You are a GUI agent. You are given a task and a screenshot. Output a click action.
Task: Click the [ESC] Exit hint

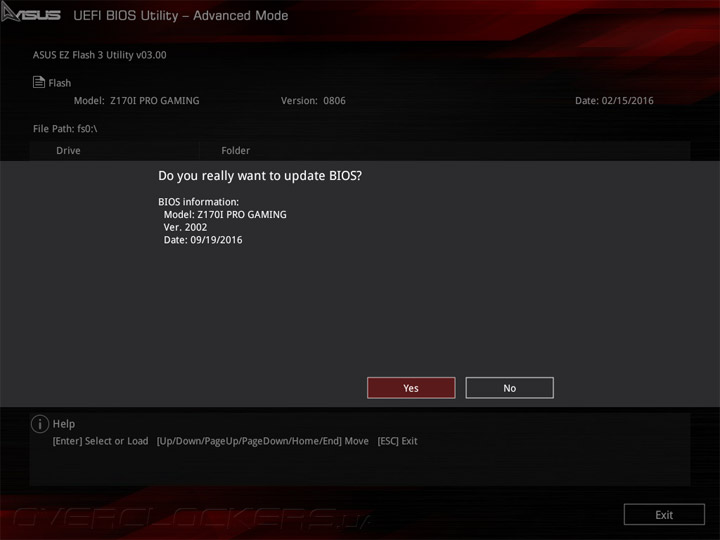click(x=397, y=441)
